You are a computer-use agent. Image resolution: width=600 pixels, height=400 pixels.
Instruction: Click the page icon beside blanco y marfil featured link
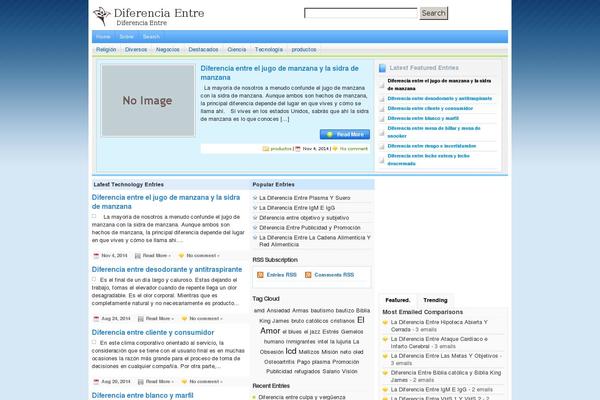click(x=382, y=119)
